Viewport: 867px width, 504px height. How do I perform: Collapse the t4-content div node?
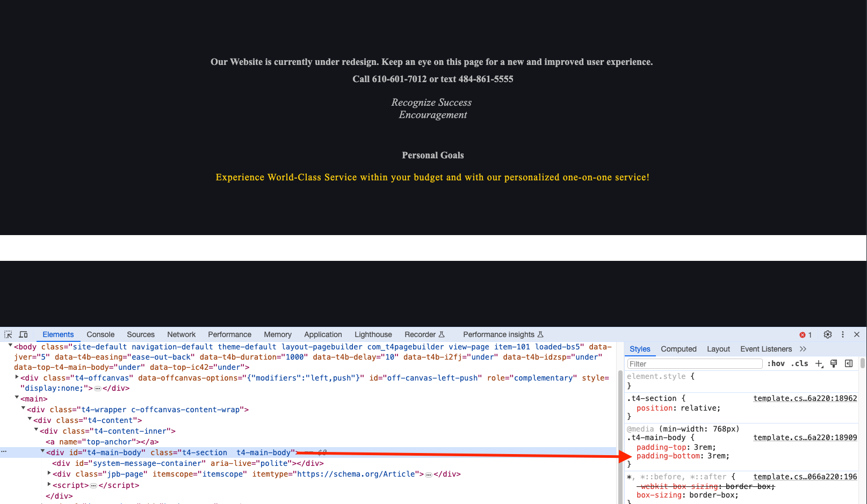click(30, 419)
